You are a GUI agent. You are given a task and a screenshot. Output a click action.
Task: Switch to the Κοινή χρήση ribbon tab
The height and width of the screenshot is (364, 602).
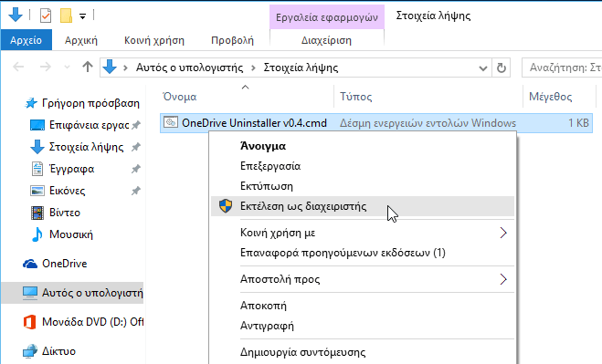[x=154, y=40]
